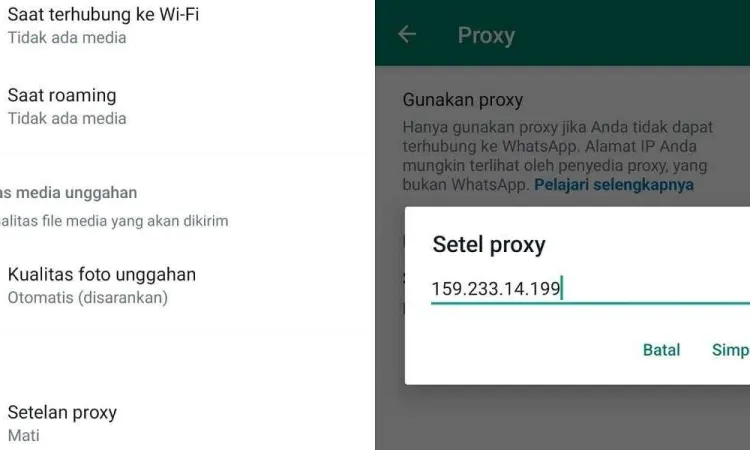The image size is (750, 450).
Task: Click the Proxy page title
Action: pos(486,35)
